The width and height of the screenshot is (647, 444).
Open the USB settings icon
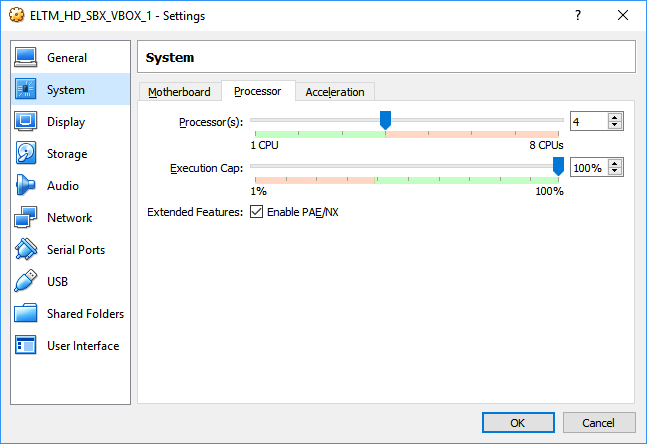[26, 282]
